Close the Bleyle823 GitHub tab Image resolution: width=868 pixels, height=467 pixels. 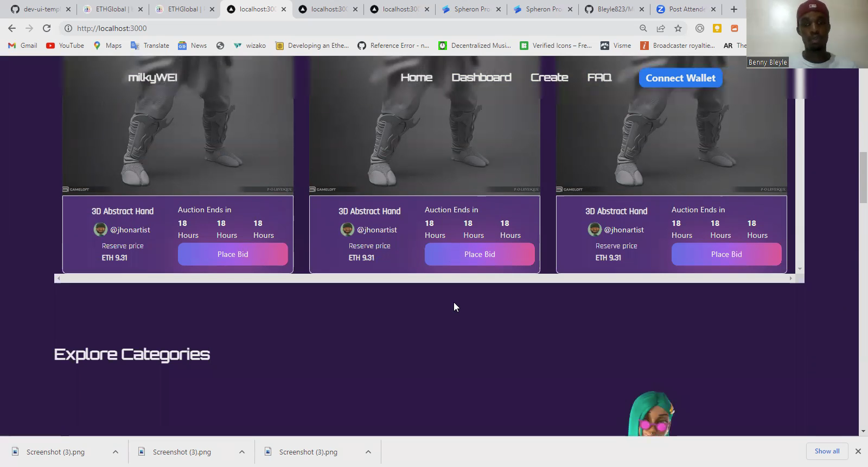642,9
